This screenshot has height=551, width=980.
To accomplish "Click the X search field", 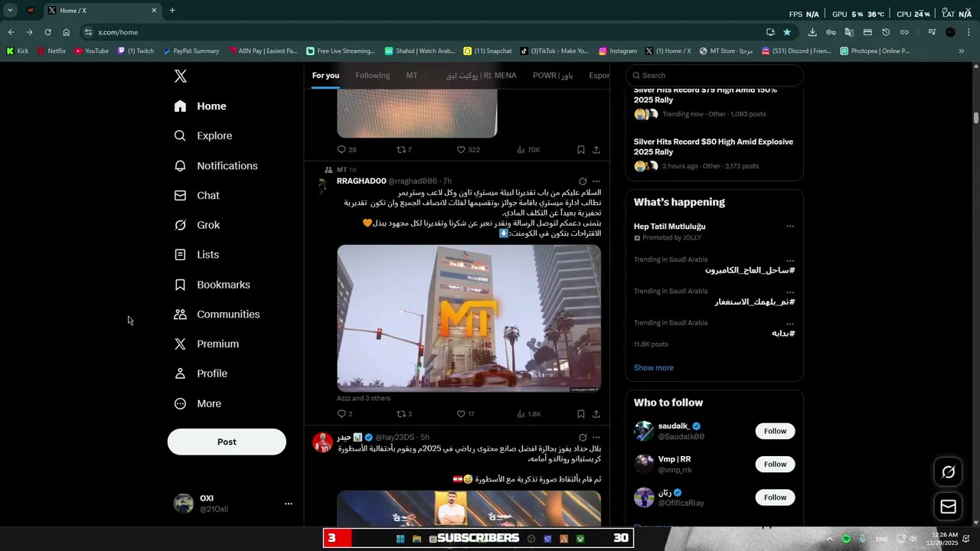I will (714, 76).
